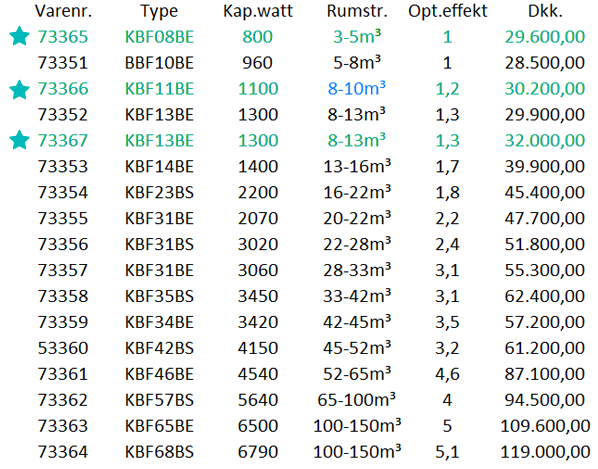Select the Varenr. column header
The height and width of the screenshot is (469, 598).
(x=63, y=11)
